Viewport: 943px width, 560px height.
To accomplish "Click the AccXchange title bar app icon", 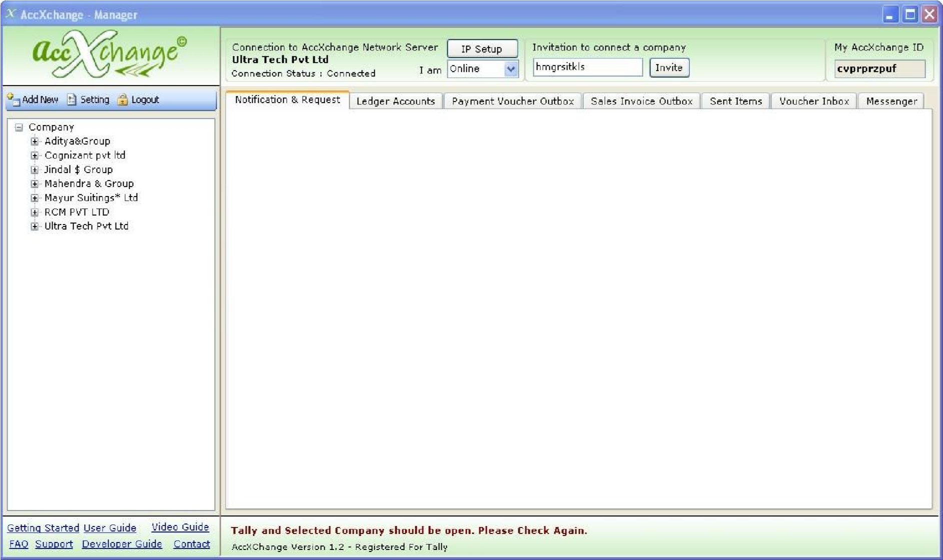I will 11,14.
